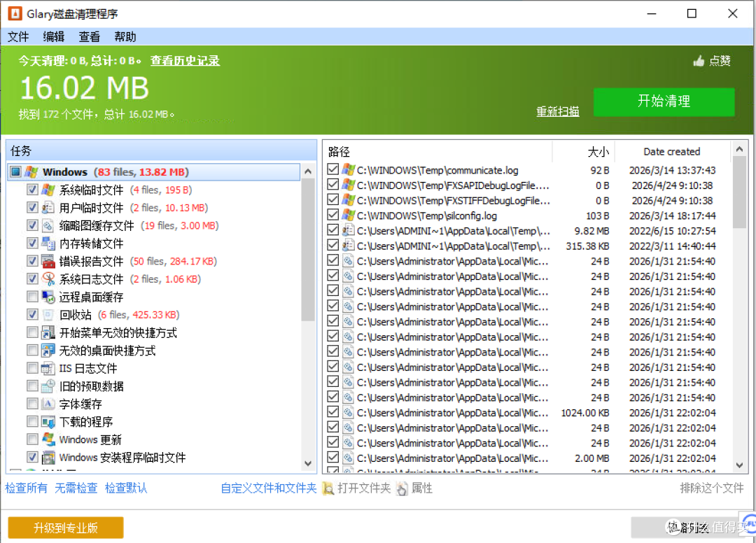This screenshot has height=543, width=756.
Task: Uncheck the 1024.00 KB file checkbox
Action: click(332, 412)
